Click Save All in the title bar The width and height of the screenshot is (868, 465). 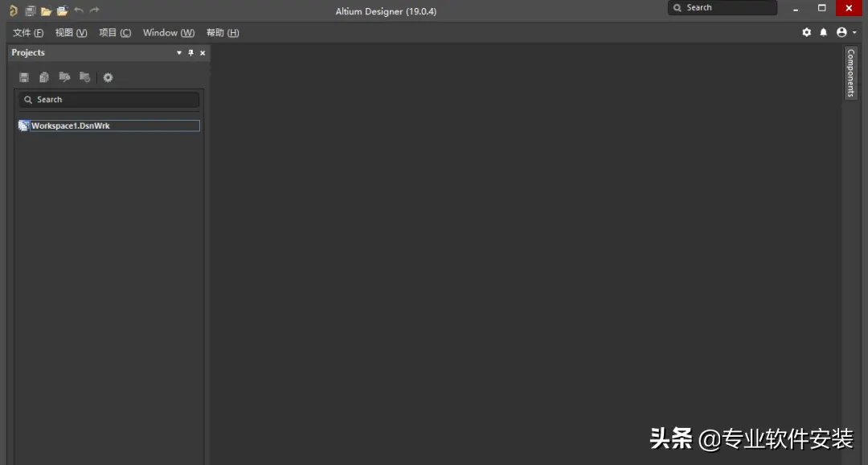tap(31, 10)
